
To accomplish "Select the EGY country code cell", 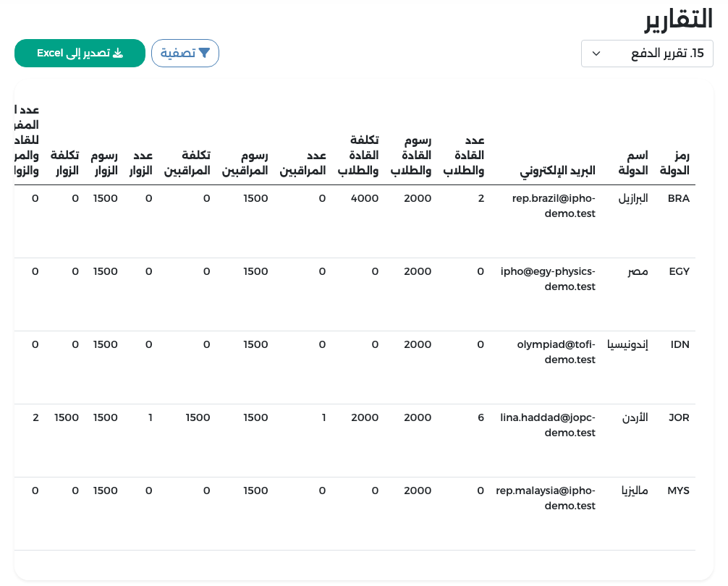I will click(680, 271).
